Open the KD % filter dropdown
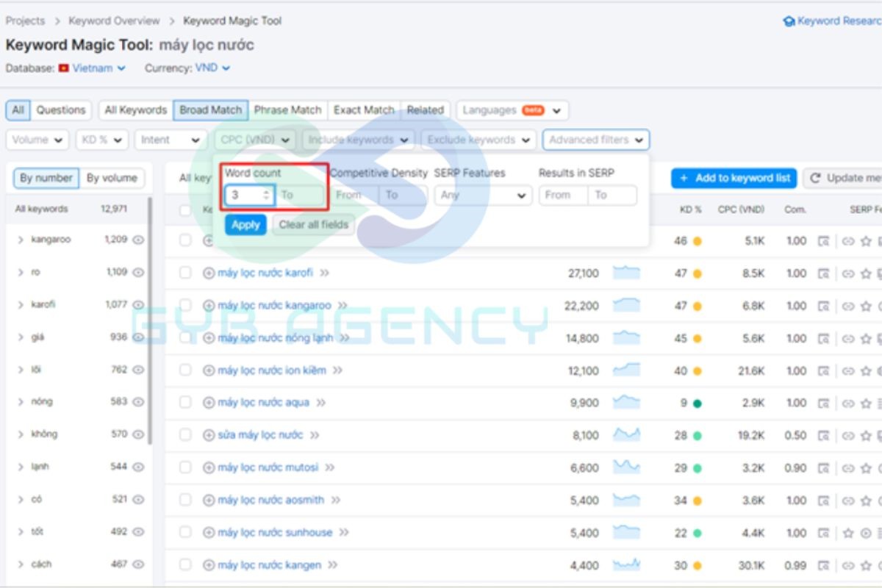 pyautogui.click(x=102, y=140)
